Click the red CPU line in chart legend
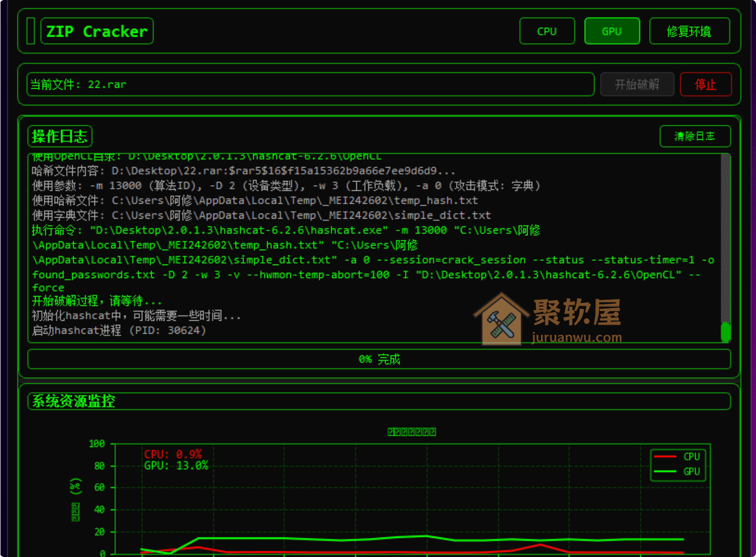The height and width of the screenshot is (557, 756). pyautogui.click(x=667, y=456)
